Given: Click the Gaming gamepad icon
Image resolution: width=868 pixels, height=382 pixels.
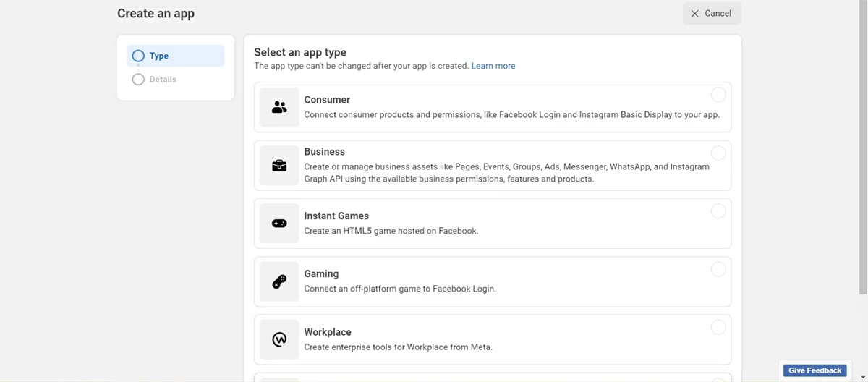Looking at the screenshot, I should (279, 281).
